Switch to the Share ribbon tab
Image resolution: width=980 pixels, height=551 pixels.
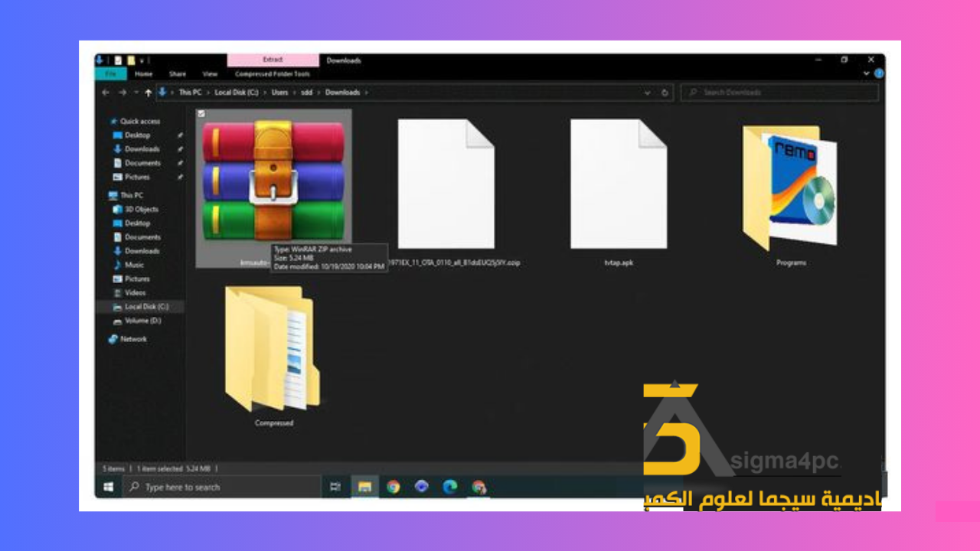pyautogui.click(x=178, y=74)
